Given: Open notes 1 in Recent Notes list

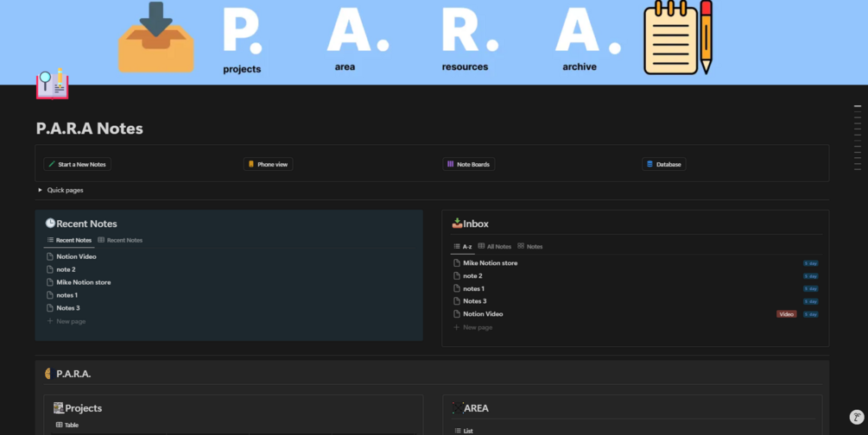Looking at the screenshot, I should tap(67, 295).
